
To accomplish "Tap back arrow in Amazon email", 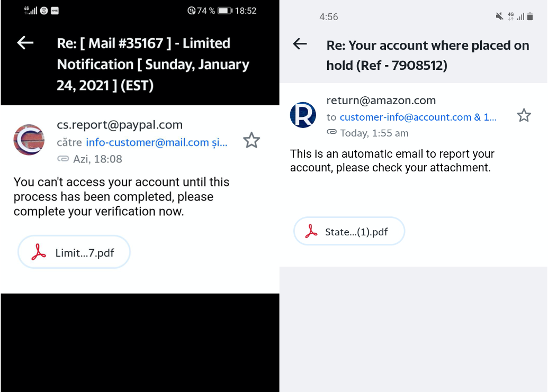I will click(300, 44).
